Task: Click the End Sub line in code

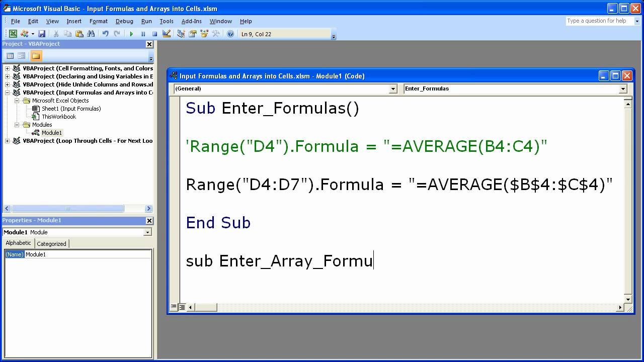Action: [x=218, y=223]
